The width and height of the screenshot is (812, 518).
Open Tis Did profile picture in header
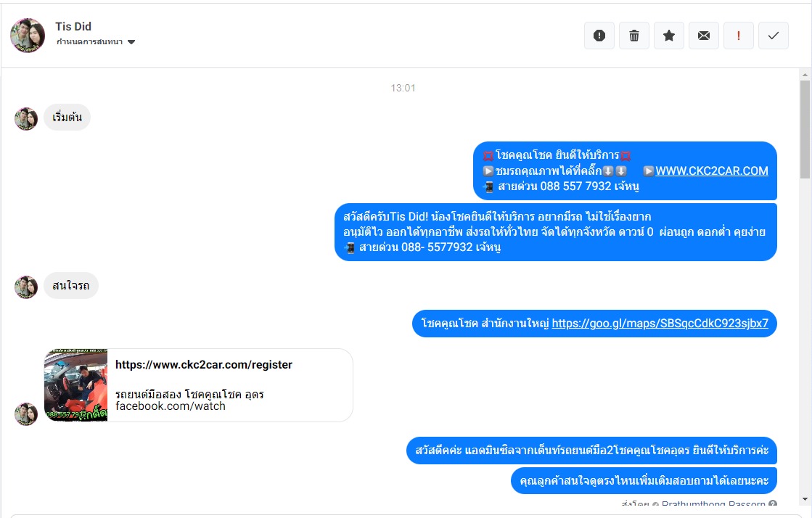pos(28,36)
